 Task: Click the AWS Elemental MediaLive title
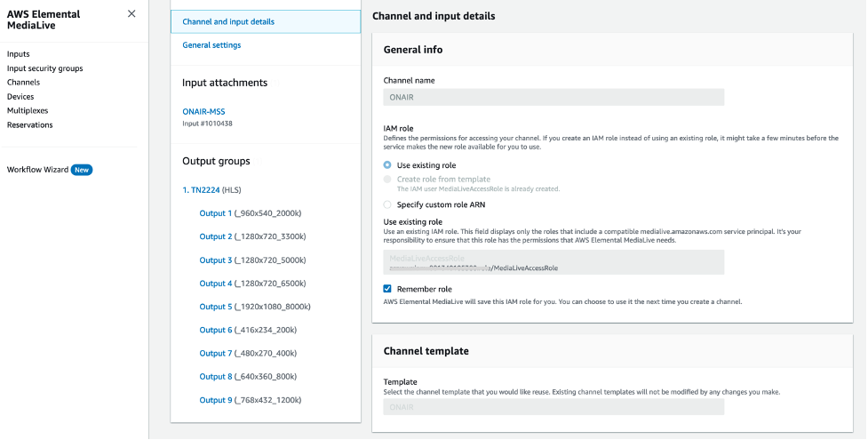click(44, 20)
